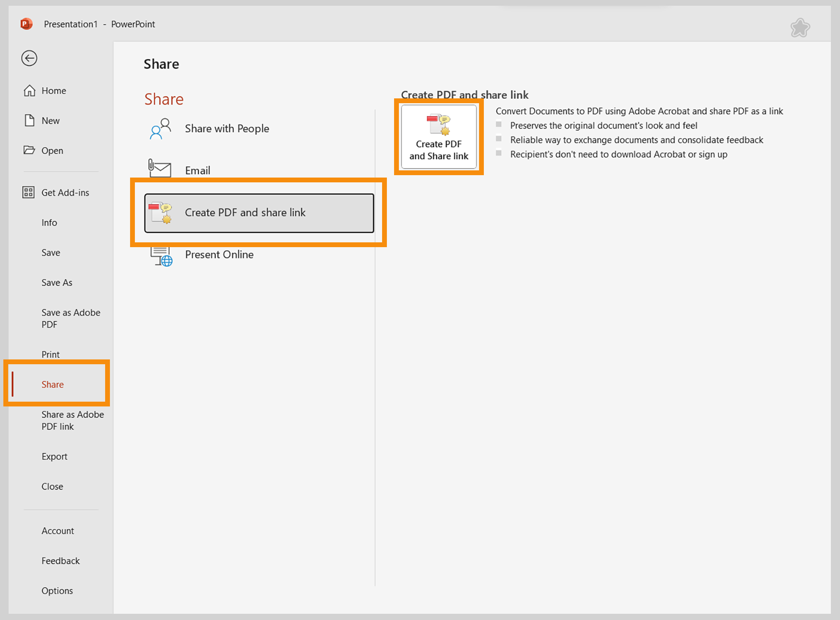This screenshot has height=620, width=840.
Task: Open Present Online via its globe icon
Action: pos(161,256)
